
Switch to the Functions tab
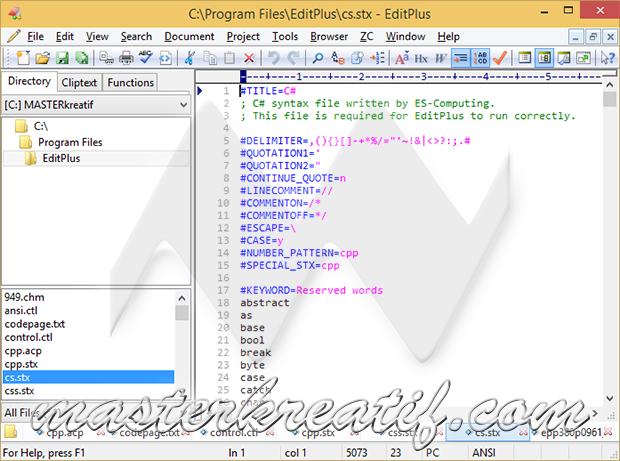(130, 82)
